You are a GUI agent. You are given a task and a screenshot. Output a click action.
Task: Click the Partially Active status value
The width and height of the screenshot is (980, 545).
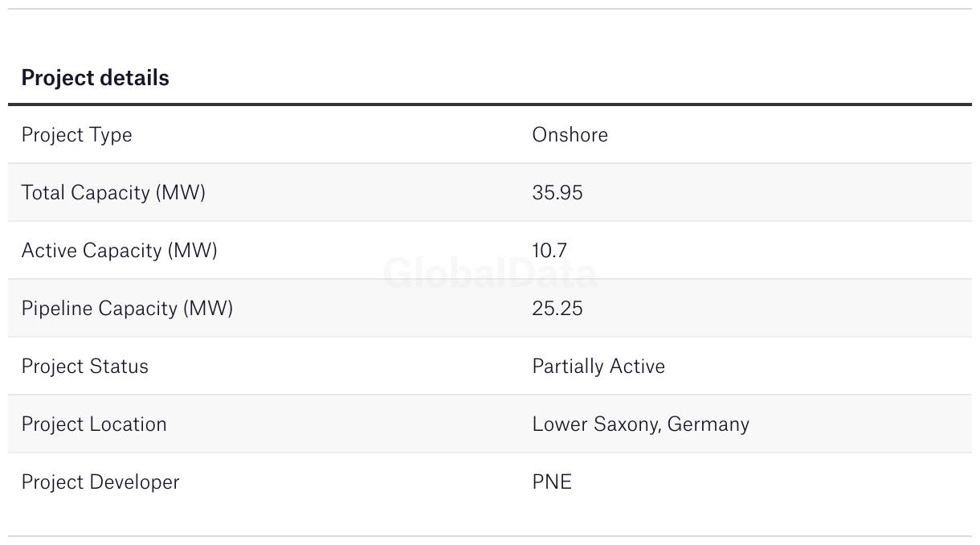pyautogui.click(x=598, y=367)
